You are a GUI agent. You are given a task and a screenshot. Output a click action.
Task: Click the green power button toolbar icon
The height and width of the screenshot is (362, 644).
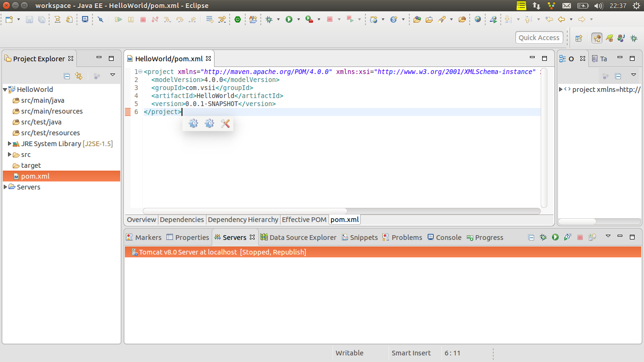pyautogui.click(x=238, y=19)
